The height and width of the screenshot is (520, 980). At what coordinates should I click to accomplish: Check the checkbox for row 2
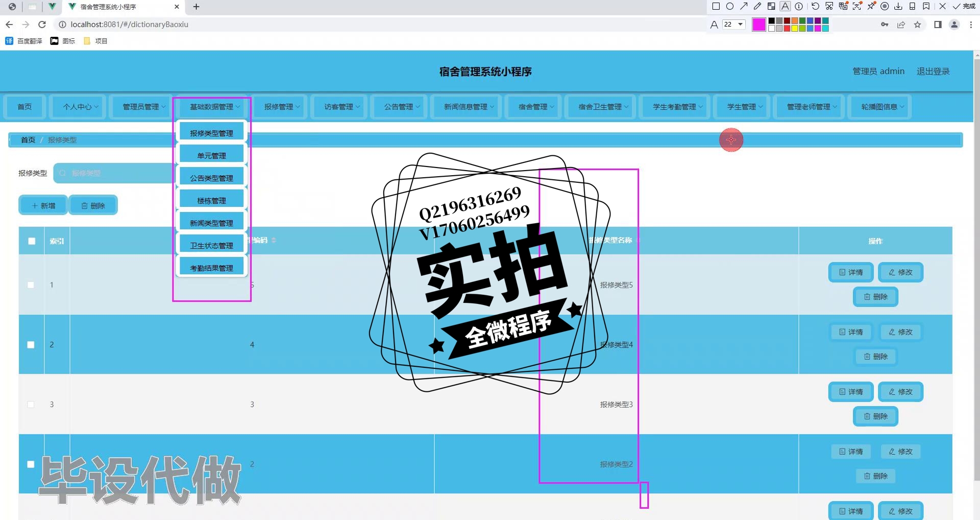tap(31, 345)
